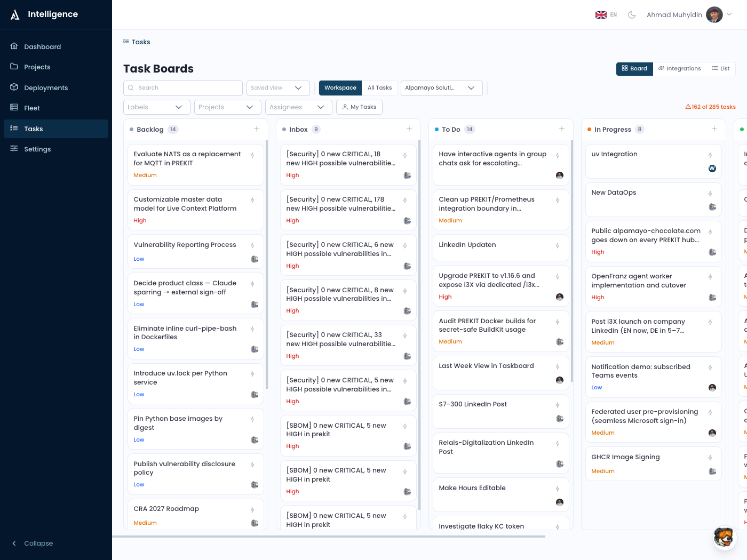
Task: Click lightning icon on New DataOps card
Action: click(710, 194)
